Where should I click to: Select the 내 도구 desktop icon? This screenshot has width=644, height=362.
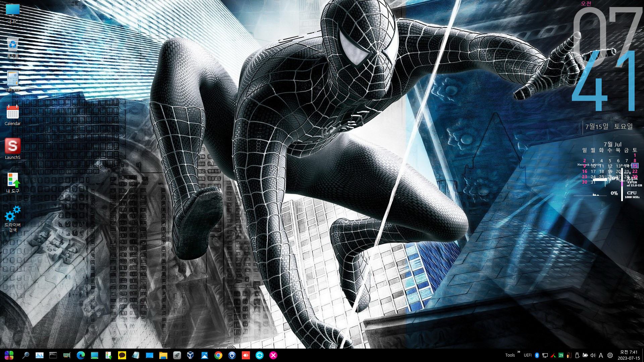13,183
